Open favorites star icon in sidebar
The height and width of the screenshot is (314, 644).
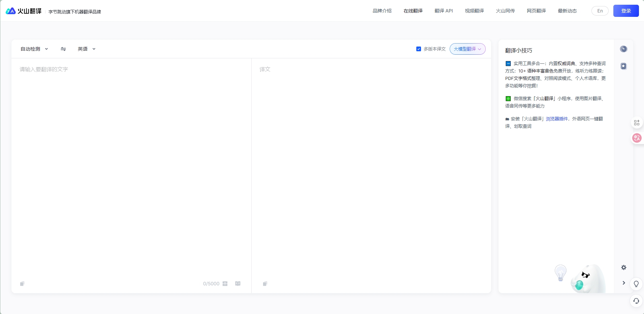pyautogui.click(x=623, y=66)
